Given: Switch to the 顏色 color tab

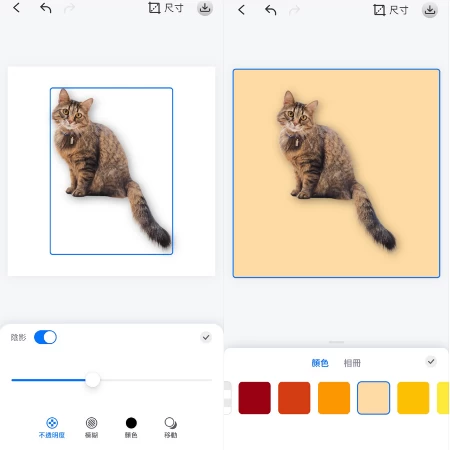Looking at the screenshot, I should click(320, 363).
